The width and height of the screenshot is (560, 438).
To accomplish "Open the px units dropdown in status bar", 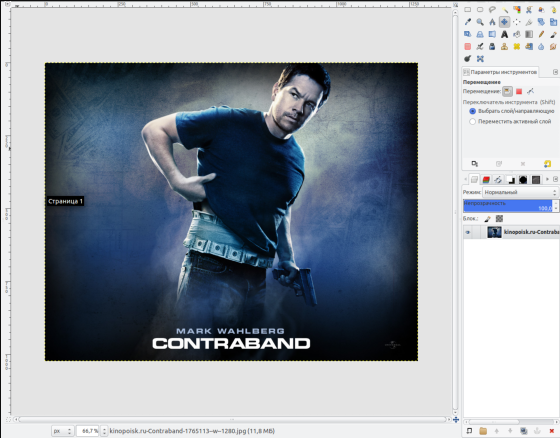I will coord(63,431).
